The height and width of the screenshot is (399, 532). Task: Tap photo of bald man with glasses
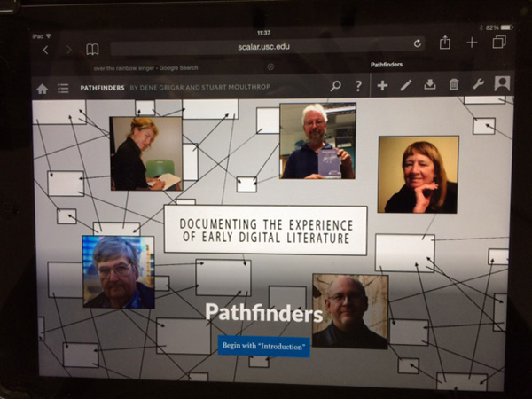(350, 311)
